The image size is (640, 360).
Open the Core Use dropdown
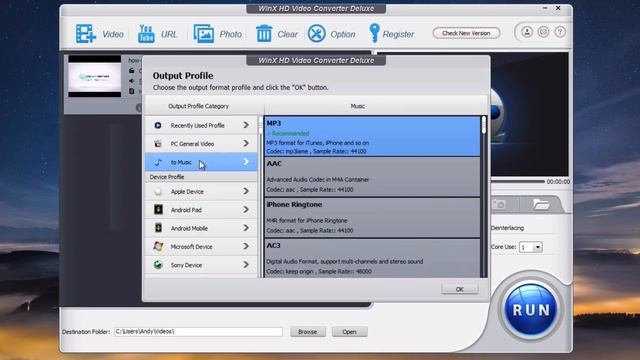530,247
